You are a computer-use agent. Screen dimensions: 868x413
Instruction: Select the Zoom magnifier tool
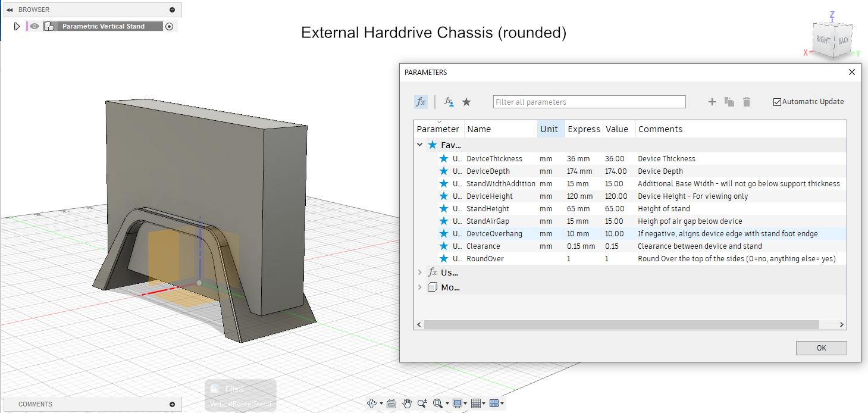422,403
